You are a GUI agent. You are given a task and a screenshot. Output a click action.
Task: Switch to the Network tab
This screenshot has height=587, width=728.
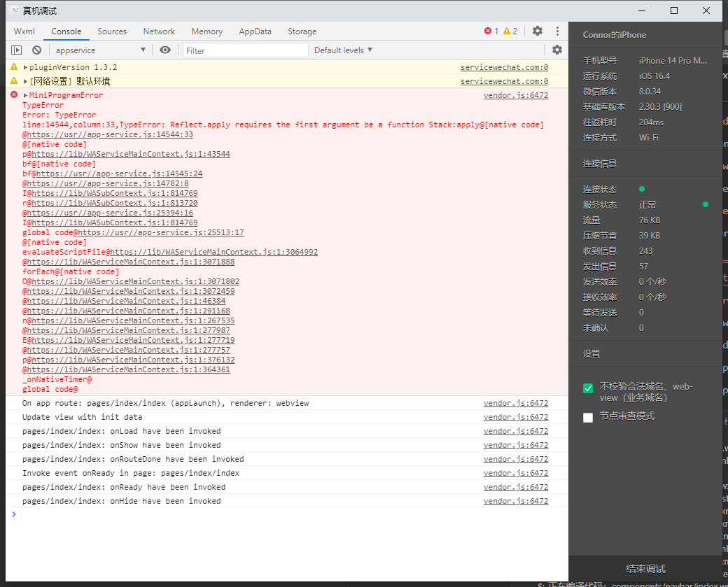[x=159, y=31]
